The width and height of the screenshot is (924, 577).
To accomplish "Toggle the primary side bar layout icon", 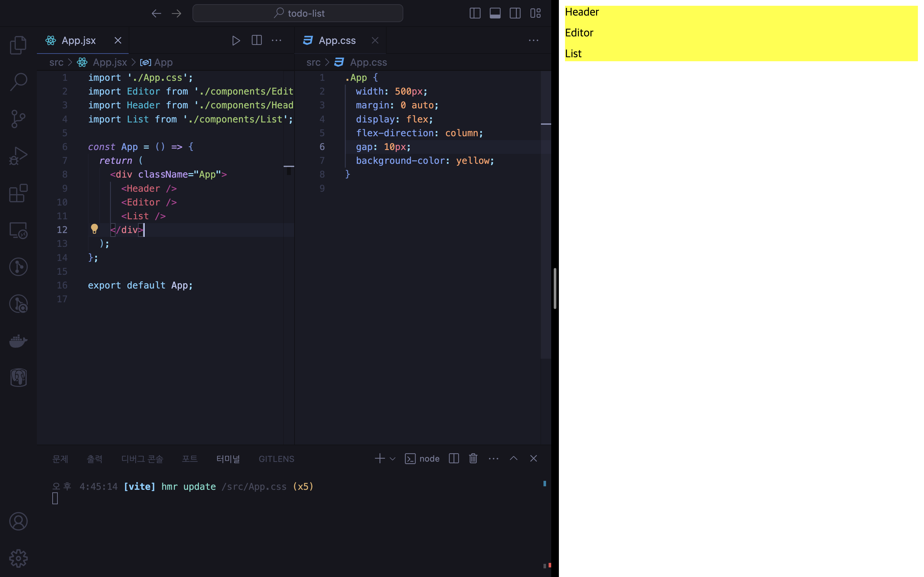I will point(475,13).
